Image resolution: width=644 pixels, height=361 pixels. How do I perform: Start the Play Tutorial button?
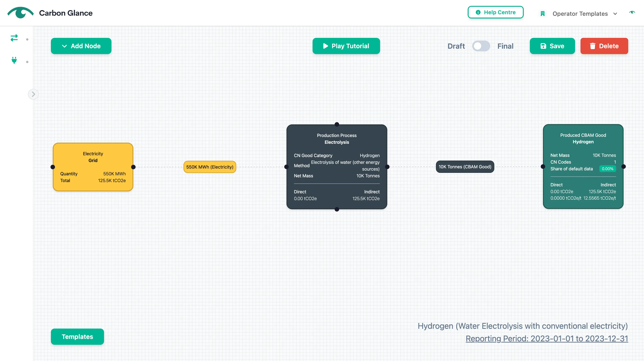click(346, 46)
